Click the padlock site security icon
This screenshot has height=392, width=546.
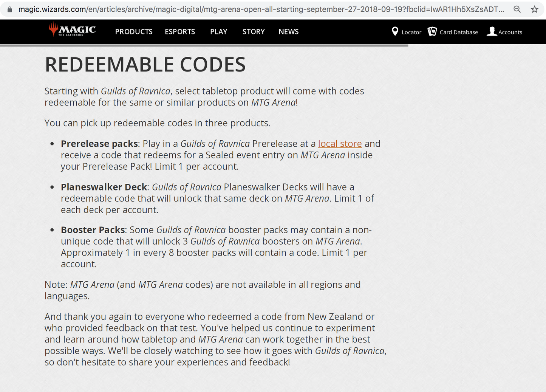point(10,9)
